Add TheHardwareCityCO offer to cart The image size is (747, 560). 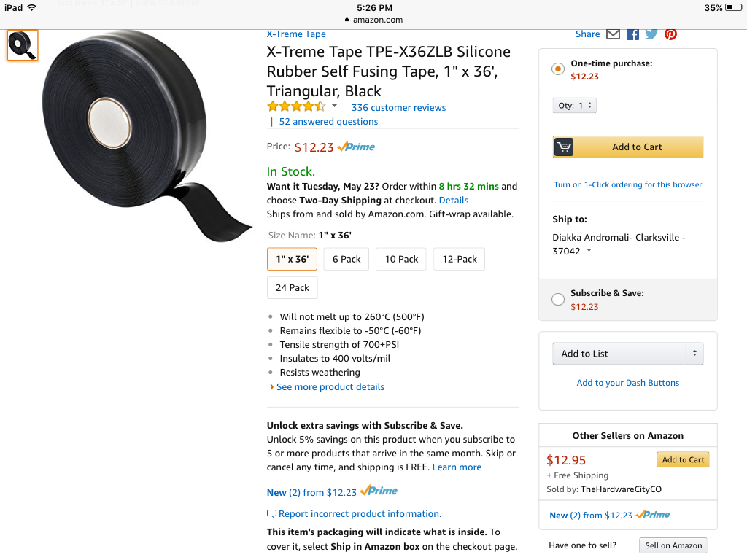point(683,459)
